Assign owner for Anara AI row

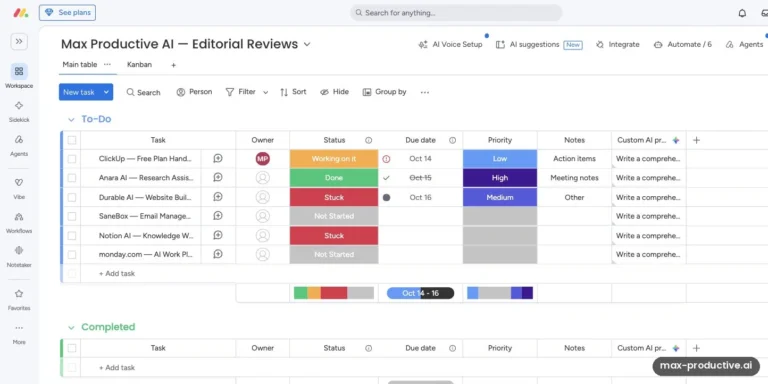point(263,178)
